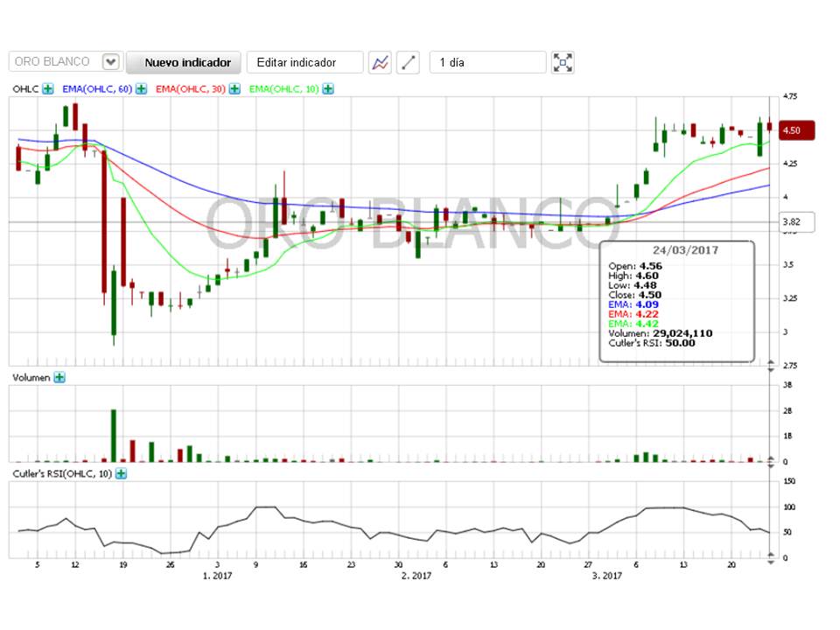This screenshot has width=840, height=630.
Task: Click the blue EMA 4.09 tooltip value
Action: tap(647, 304)
